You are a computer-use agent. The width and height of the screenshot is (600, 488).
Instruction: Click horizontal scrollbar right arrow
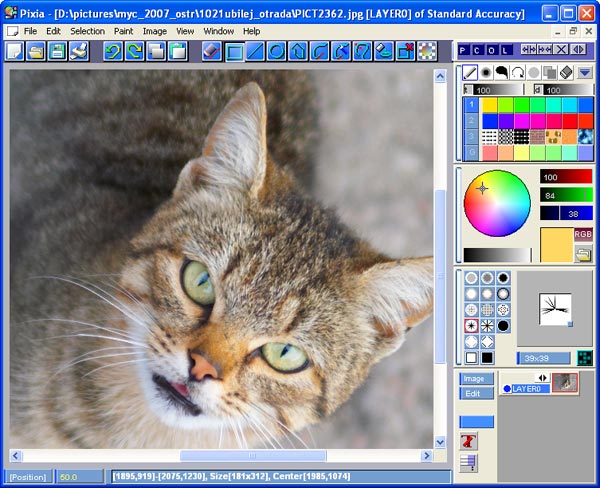coord(427,455)
